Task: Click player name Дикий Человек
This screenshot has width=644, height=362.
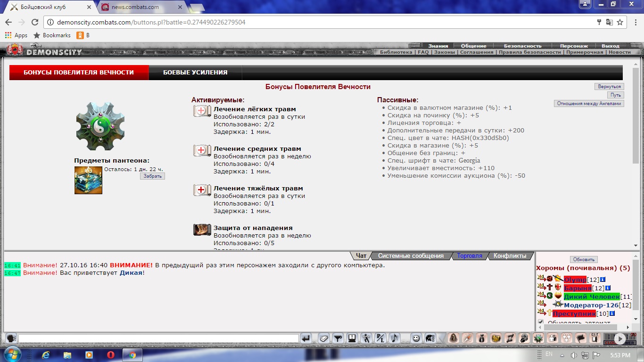Action: 592,296
